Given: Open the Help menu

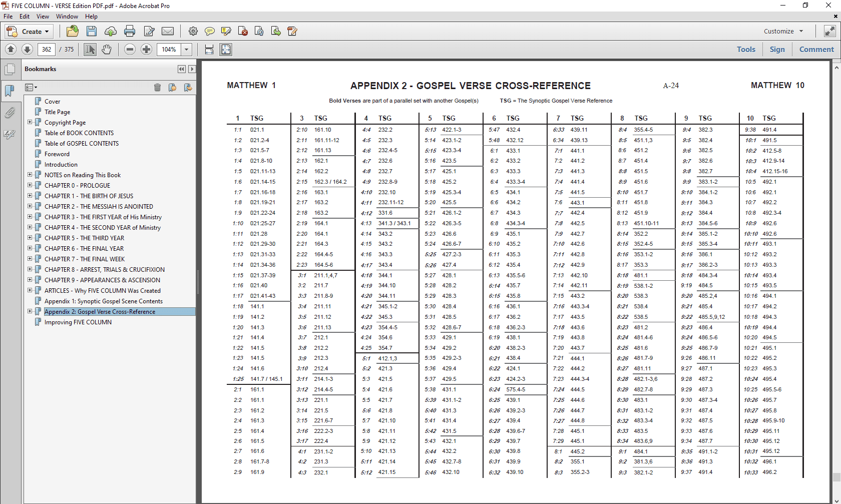Looking at the screenshot, I should point(91,17).
